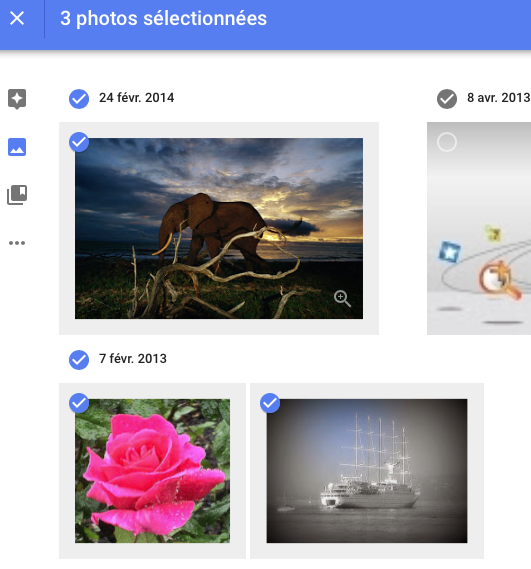Select the grey graphic photo's empty circle
Screen dimensions: 531x569
[447, 142]
